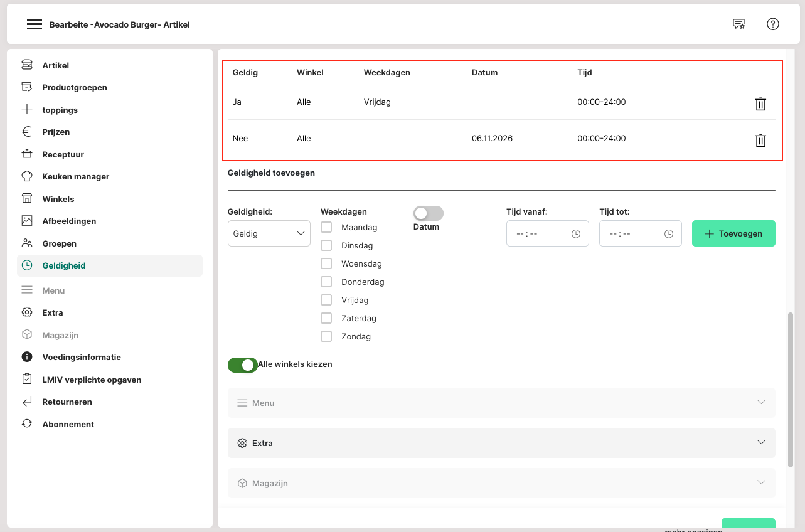805x532 pixels.
Task: Click the Toevoegen button
Action: click(x=733, y=233)
